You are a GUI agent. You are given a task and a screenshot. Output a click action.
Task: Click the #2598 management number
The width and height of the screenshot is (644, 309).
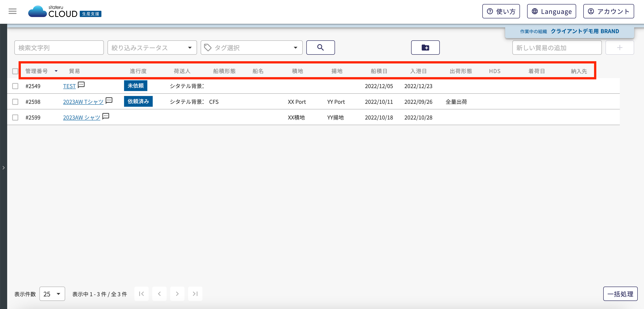click(x=33, y=102)
